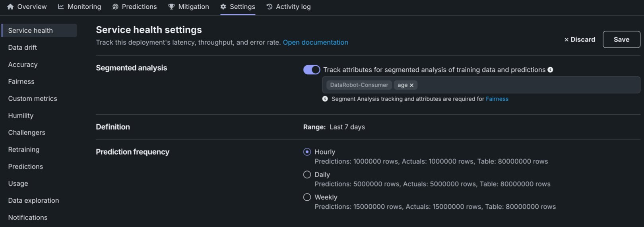The image size is (644, 227).
Task: Open the Challengers settings section
Action: [x=27, y=133]
